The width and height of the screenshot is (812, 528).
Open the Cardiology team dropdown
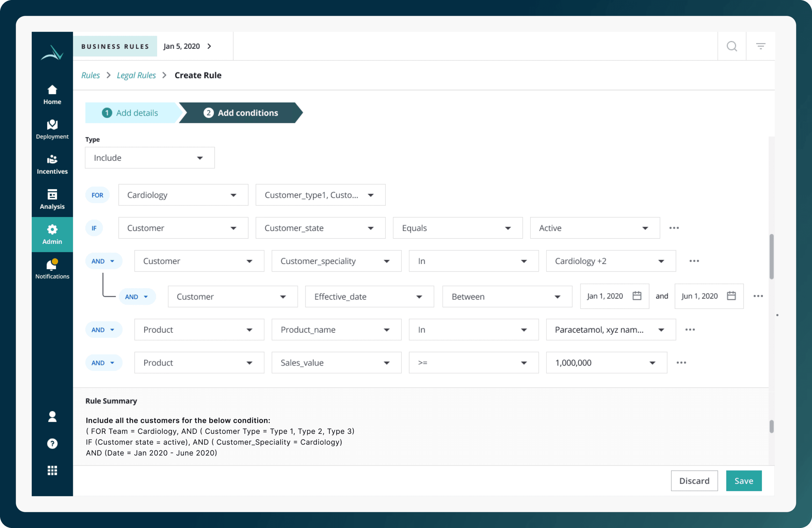(x=183, y=195)
